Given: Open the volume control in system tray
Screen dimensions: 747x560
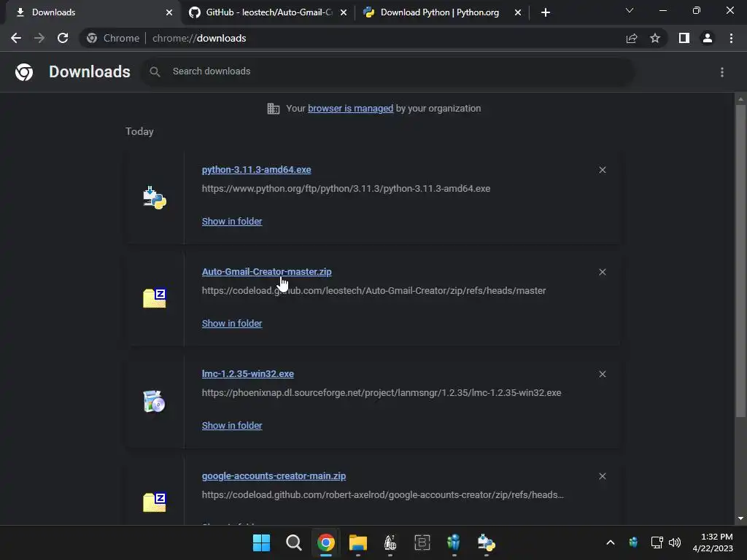Looking at the screenshot, I should [675, 542].
